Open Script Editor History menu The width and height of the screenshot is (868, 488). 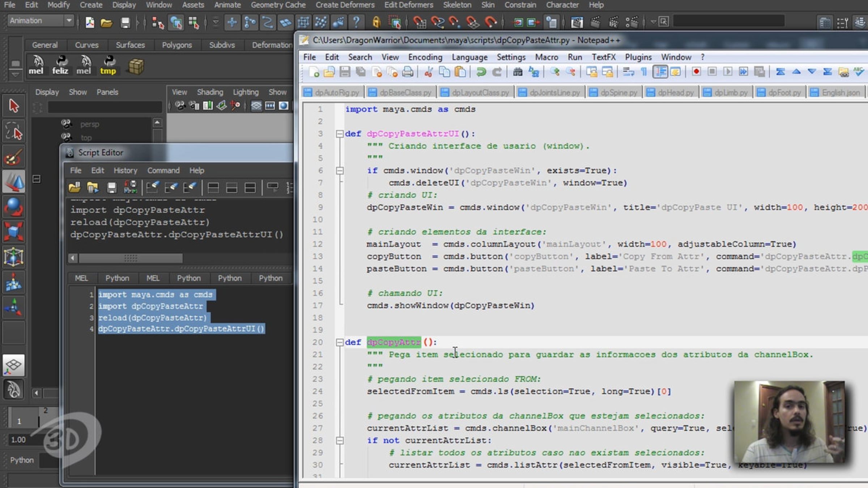125,170
